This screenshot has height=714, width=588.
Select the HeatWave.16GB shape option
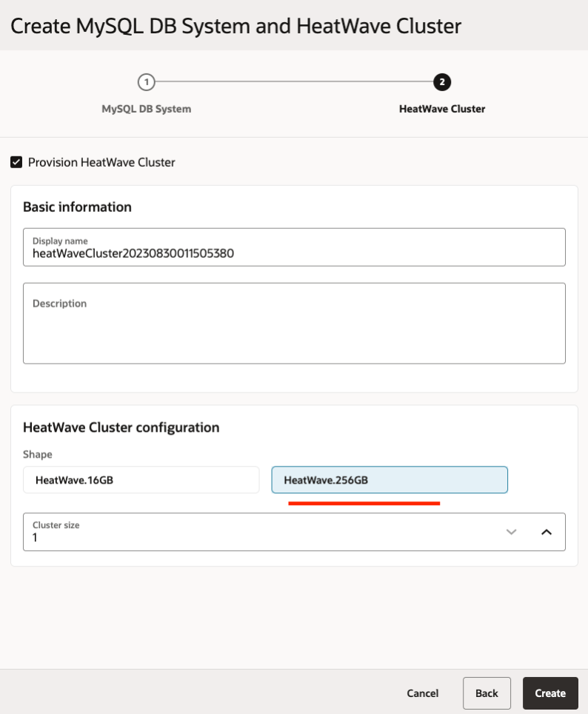tap(141, 479)
